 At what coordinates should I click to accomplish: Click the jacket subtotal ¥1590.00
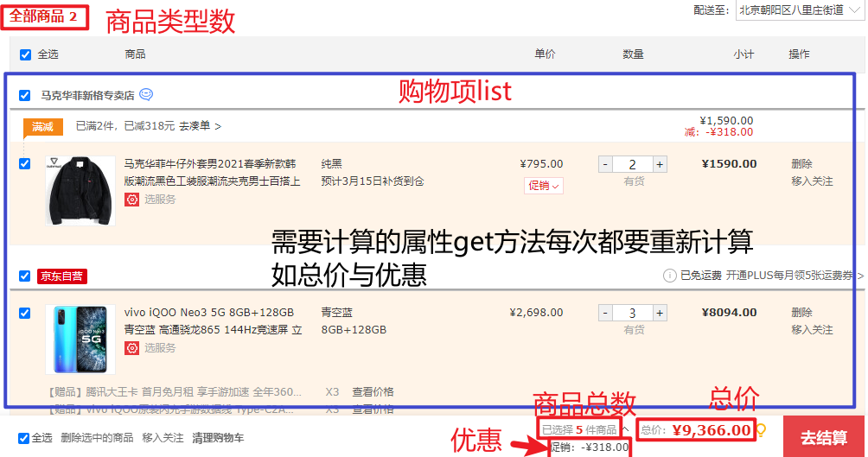(729, 164)
